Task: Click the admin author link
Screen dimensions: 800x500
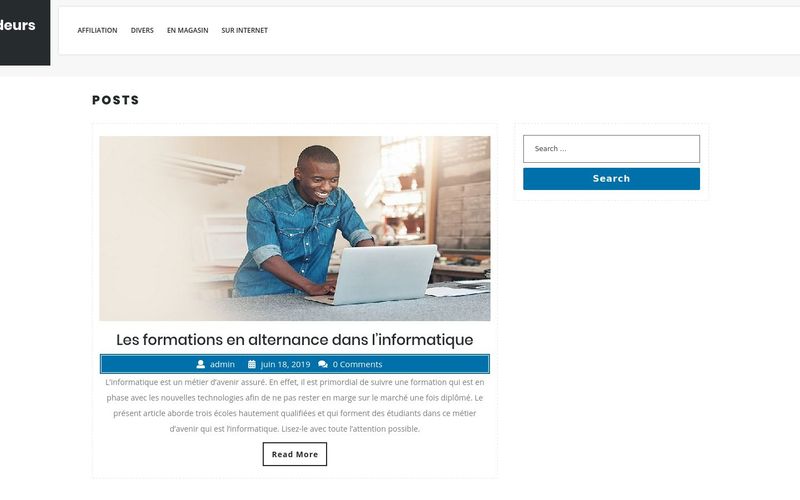Action: [x=222, y=364]
